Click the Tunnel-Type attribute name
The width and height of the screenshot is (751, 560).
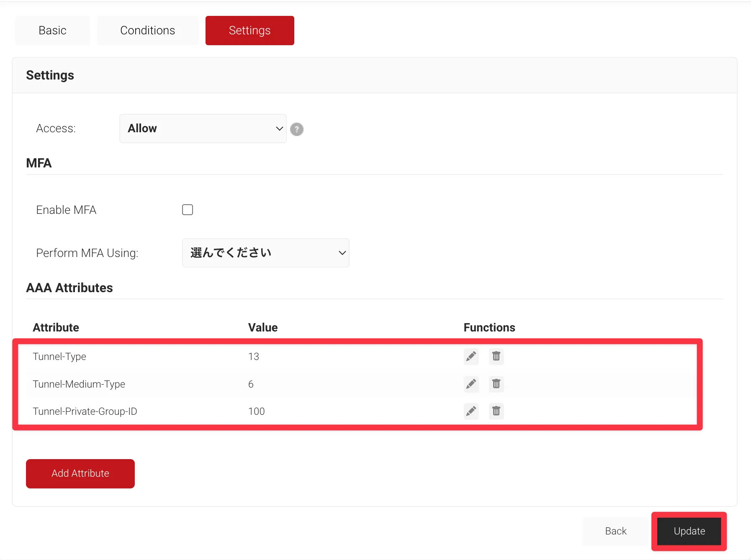coord(59,357)
